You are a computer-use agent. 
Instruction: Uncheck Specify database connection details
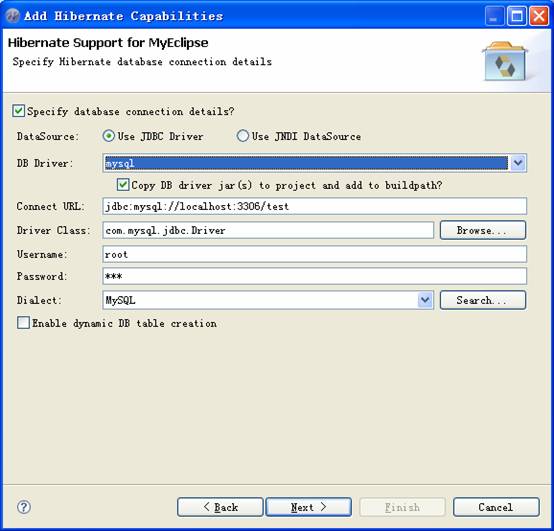(18, 111)
